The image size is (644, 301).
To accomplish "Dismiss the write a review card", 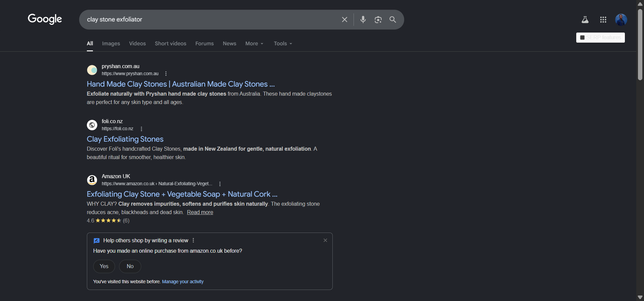I will [x=325, y=240].
